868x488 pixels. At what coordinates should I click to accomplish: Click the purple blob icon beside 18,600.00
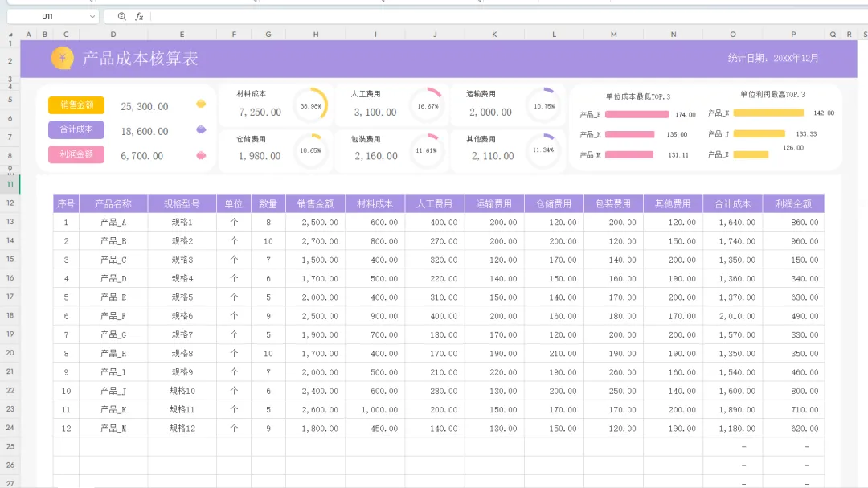[x=201, y=129]
